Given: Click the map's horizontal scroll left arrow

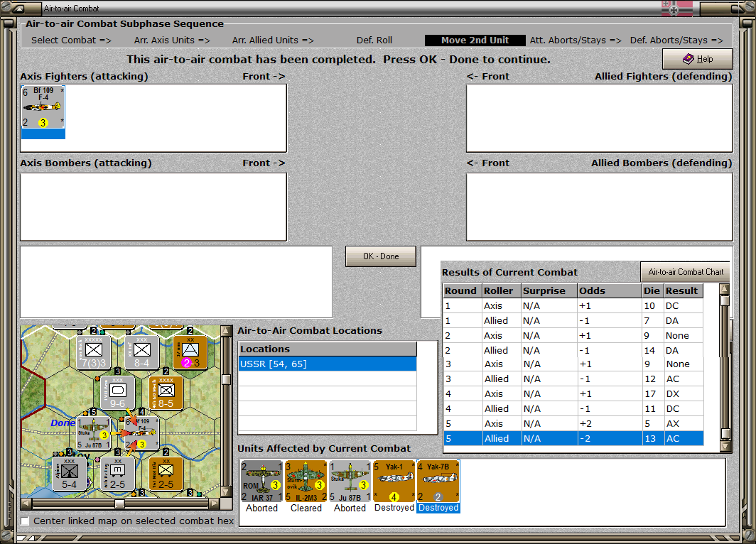Looking at the screenshot, I should pos(26,504).
